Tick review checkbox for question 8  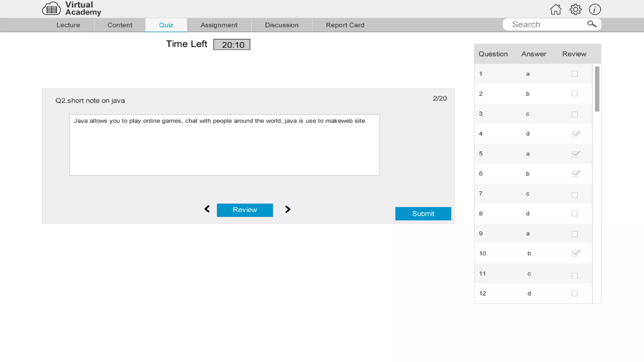point(575,214)
